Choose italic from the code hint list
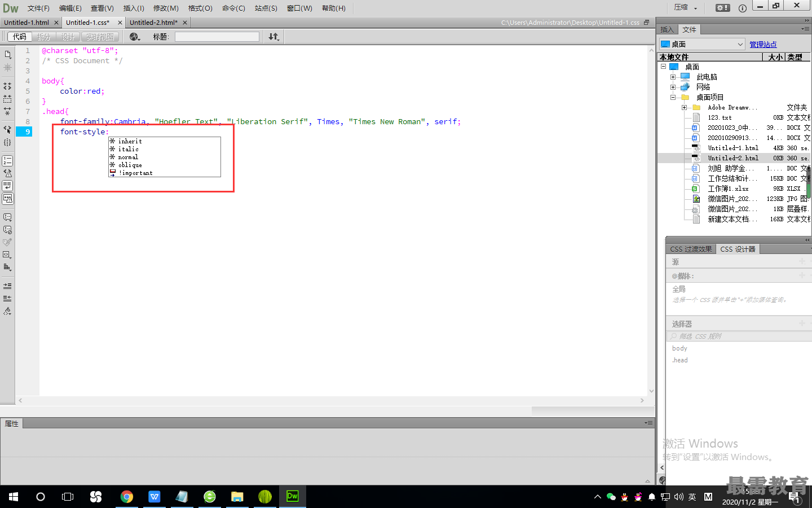Image resolution: width=812 pixels, height=508 pixels. click(129, 149)
